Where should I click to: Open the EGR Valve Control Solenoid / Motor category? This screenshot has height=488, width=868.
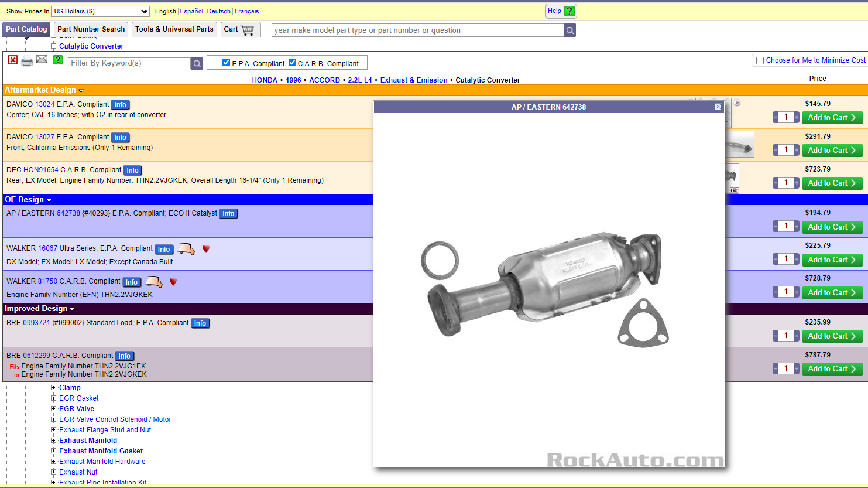115,419
